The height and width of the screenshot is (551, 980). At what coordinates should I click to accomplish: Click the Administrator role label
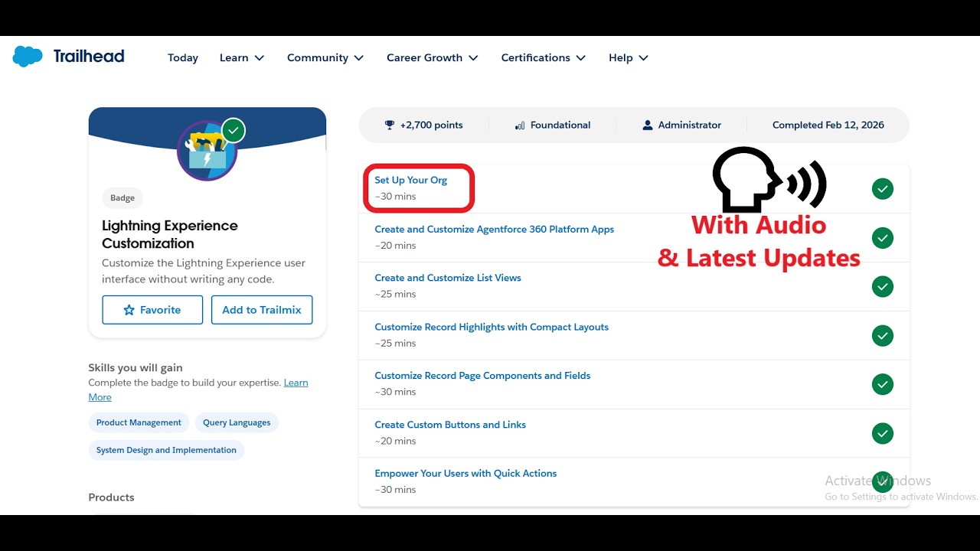pyautogui.click(x=690, y=125)
